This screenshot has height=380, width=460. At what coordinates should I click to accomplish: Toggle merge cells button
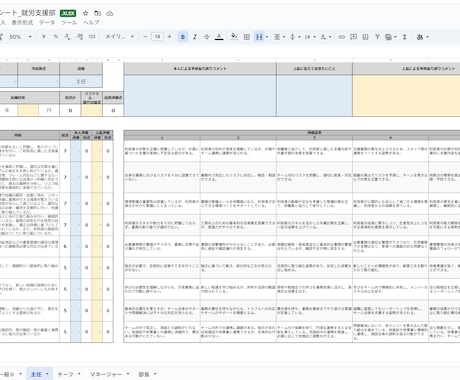259,37
